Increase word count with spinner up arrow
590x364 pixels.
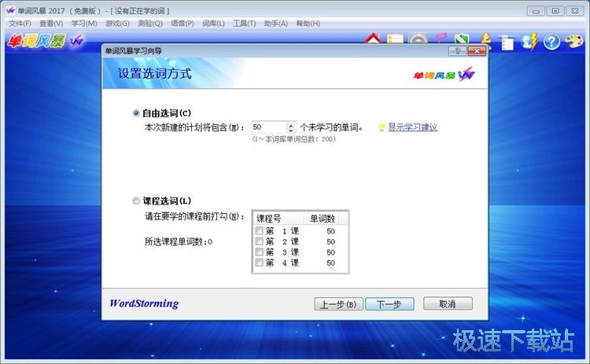[x=291, y=124]
